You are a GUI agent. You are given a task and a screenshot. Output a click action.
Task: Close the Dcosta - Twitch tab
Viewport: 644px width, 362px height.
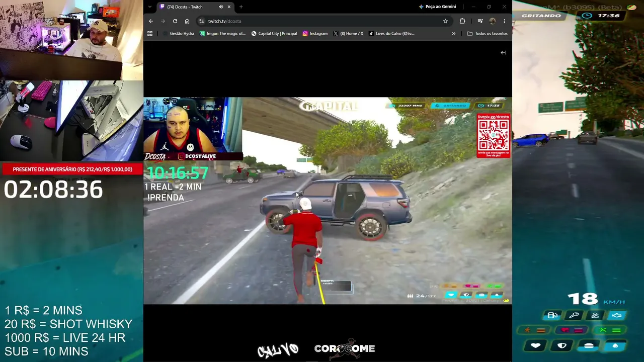pyautogui.click(x=229, y=7)
